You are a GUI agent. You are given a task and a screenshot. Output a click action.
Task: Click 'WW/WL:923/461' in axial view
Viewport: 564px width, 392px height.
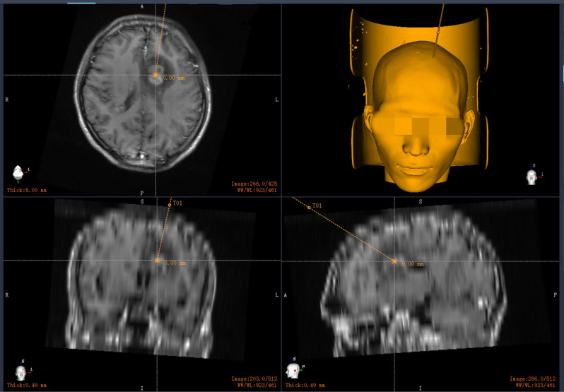click(x=257, y=191)
